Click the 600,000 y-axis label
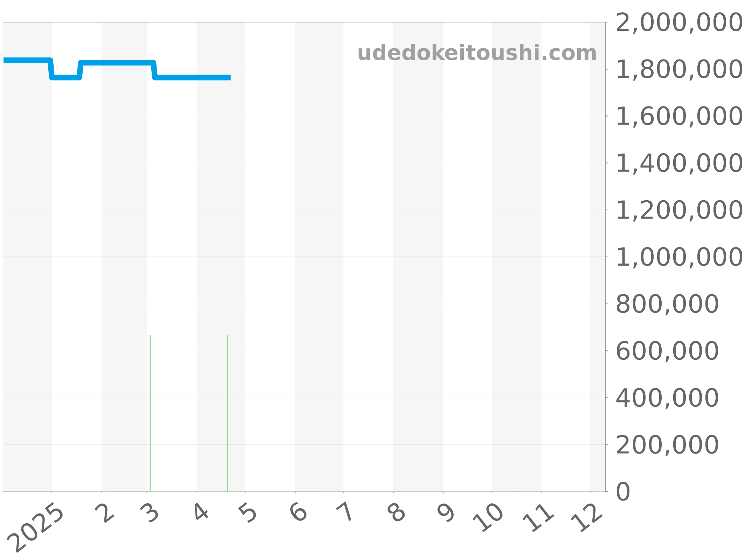This screenshot has width=751, height=560. (x=667, y=351)
